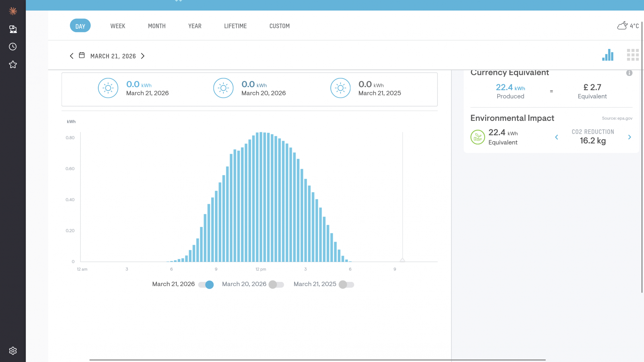
Task: Click the devices icon in the sidebar
Action: coord(13,29)
